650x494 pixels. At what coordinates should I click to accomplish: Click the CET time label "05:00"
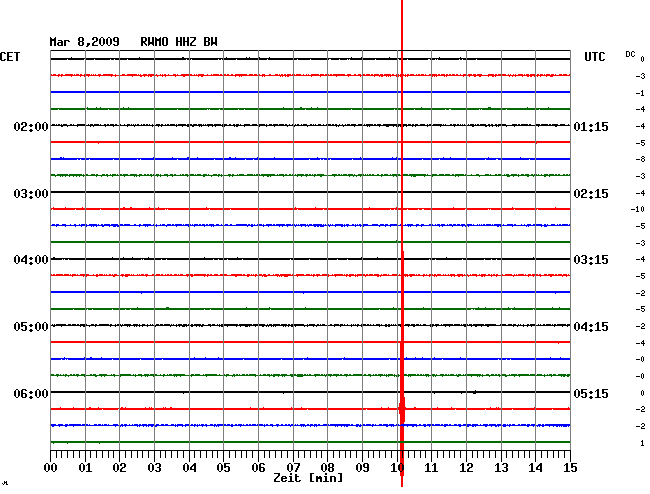[x=31, y=327]
